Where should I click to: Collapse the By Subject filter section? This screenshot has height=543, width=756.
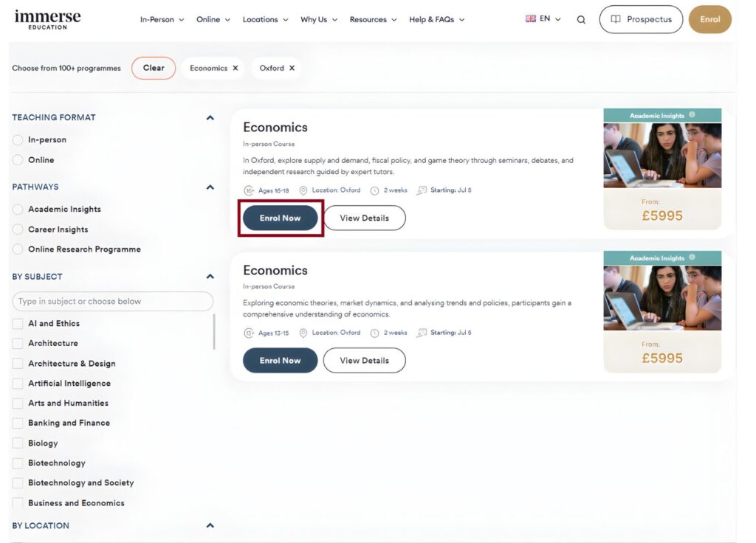pos(210,277)
